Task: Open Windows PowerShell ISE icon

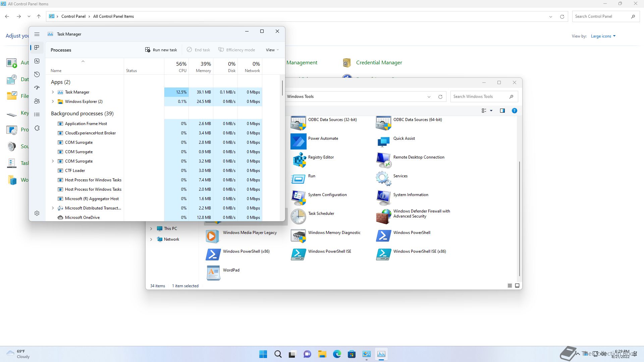Action: coord(298,254)
